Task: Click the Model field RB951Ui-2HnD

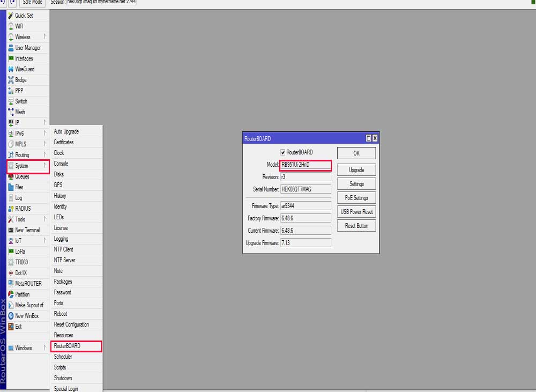Action: click(306, 165)
